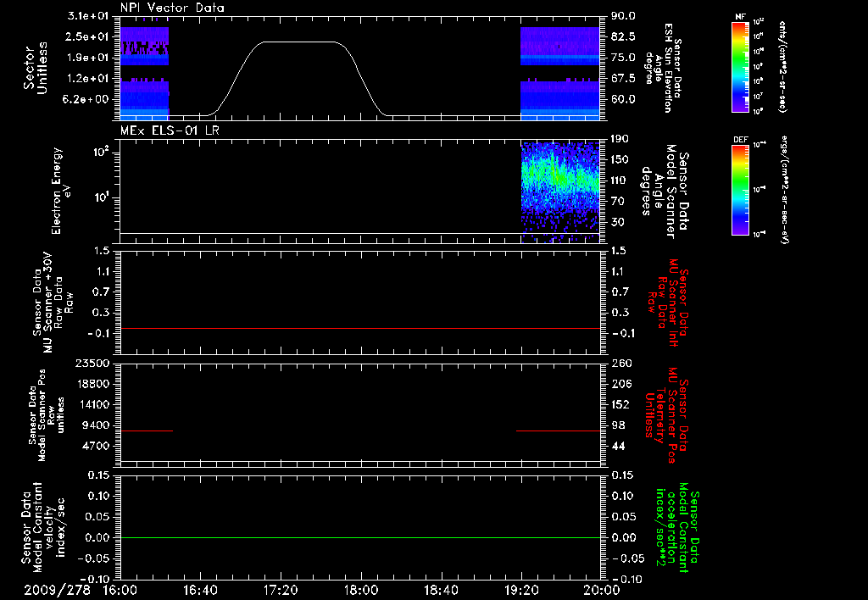The image size is (868, 600).
Task: Click the '98' telemetry tick value
Action: point(618,425)
